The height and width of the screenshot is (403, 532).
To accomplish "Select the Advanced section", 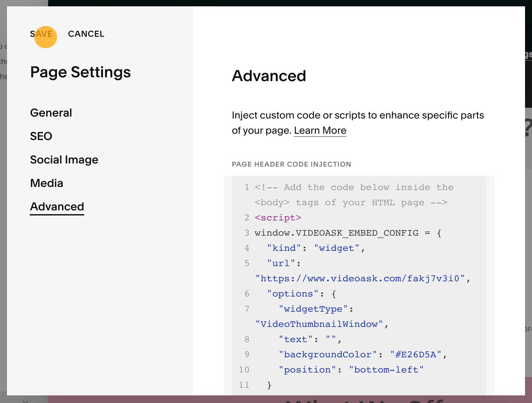I will click(x=57, y=207).
